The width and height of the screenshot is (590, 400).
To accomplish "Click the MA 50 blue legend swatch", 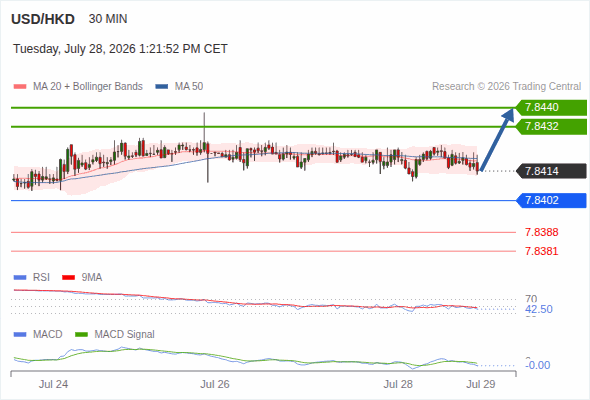I will tap(162, 87).
